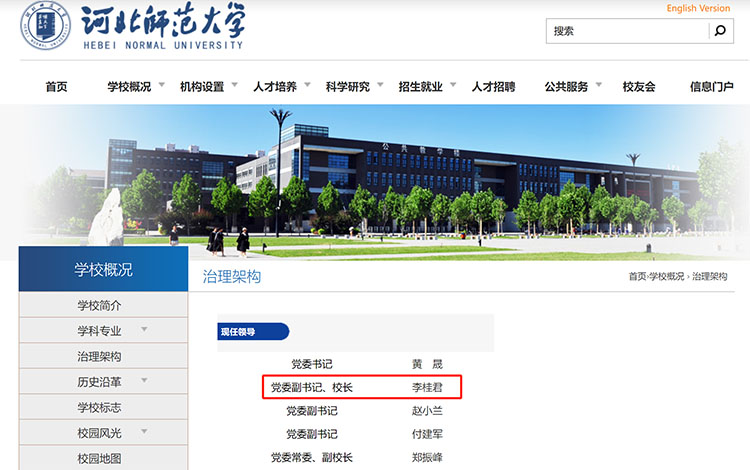Viewport: 750px width, 470px height.
Task: Click in the 搜索 search input field
Action: pos(626,31)
